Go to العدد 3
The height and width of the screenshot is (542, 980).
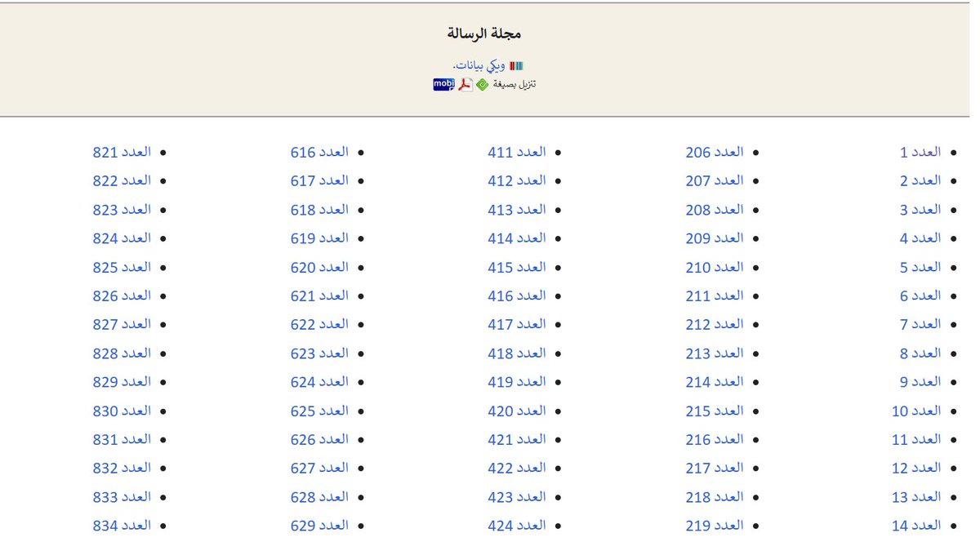tap(920, 210)
